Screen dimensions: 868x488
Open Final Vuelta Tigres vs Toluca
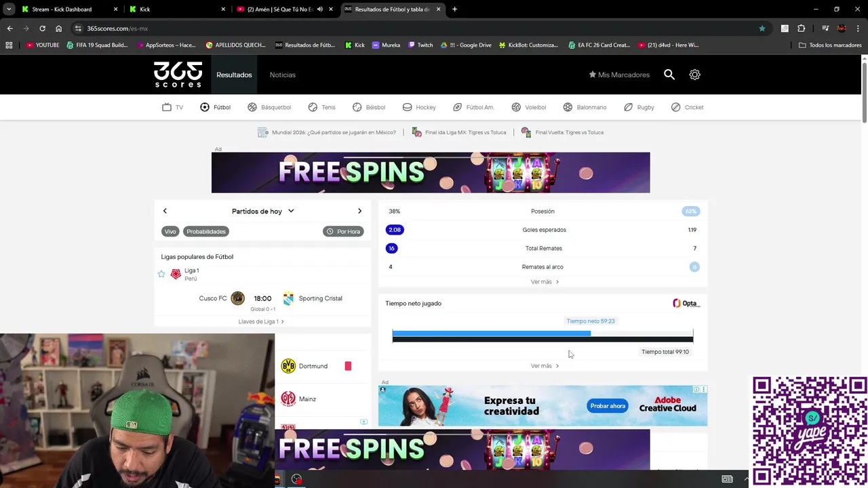click(x=562, y=132)
